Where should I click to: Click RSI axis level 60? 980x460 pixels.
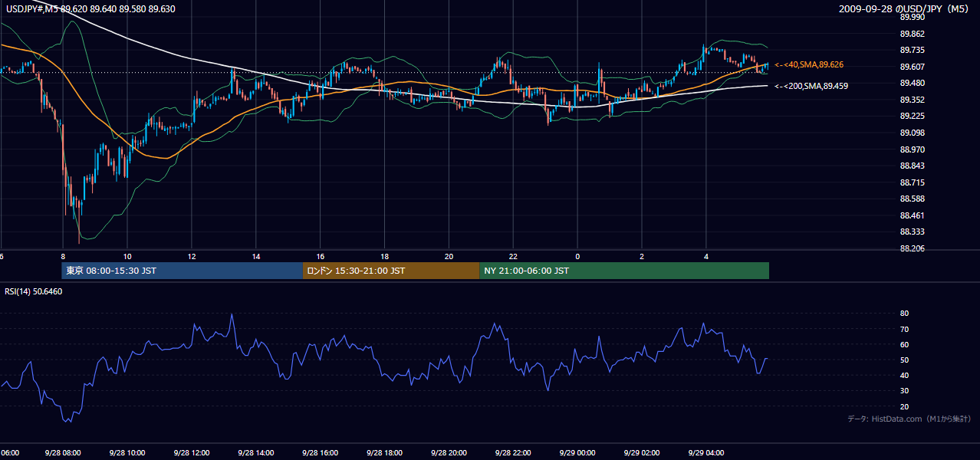904,344
